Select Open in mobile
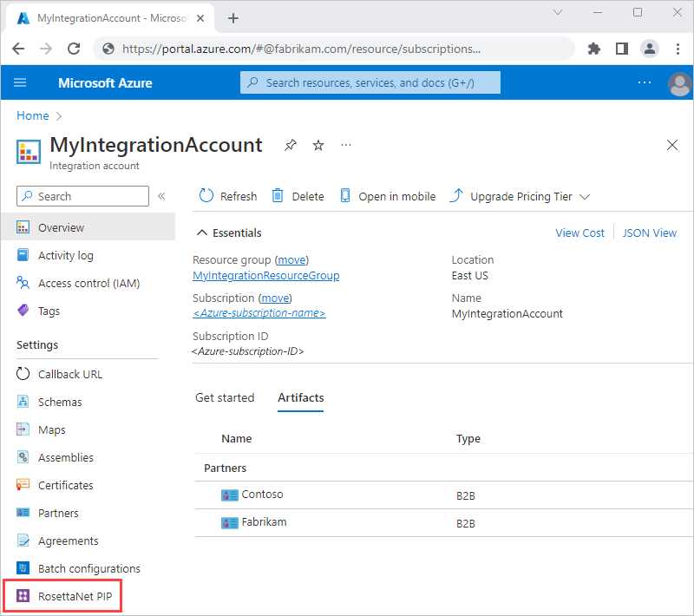This screenshot has height=616, width=694. pyautogui.click(x=388, y=196)
